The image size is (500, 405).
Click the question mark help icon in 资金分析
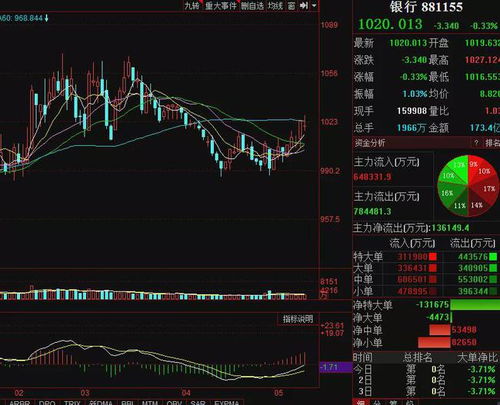pyautogui.click(x=476, y=143)
